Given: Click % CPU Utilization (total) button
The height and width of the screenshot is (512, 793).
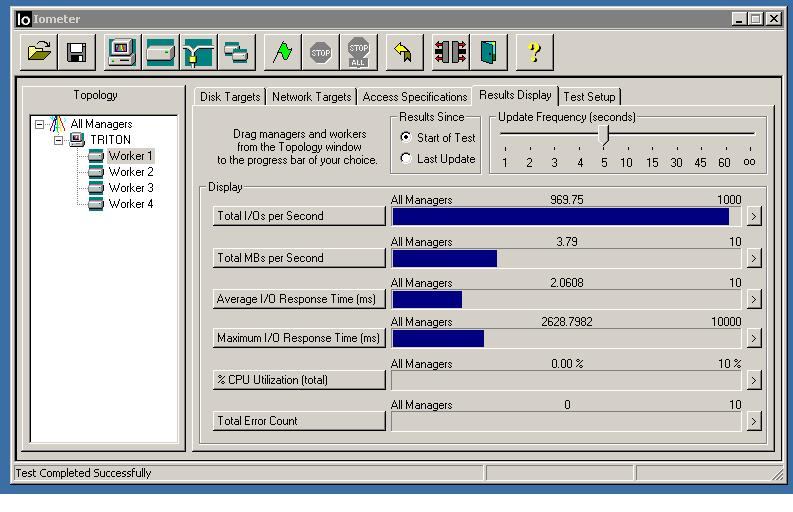Looking at the screenshot, I should [x=299, y=380].
